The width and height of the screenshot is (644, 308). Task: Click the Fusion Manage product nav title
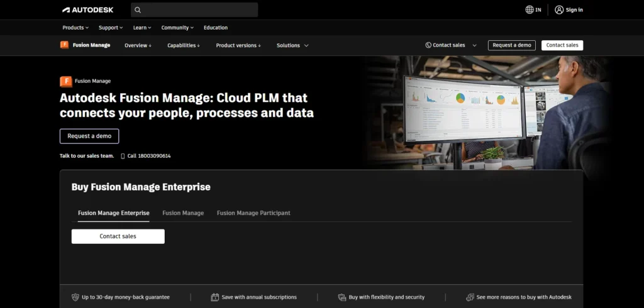92,45
